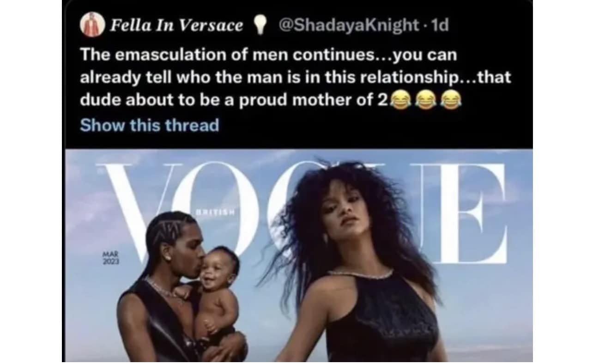The height and width of the screenshot is (364, 605).
Task: Click the last laughing emoji in the tweet
Action: pyautogui.click(x=451, y=100)
